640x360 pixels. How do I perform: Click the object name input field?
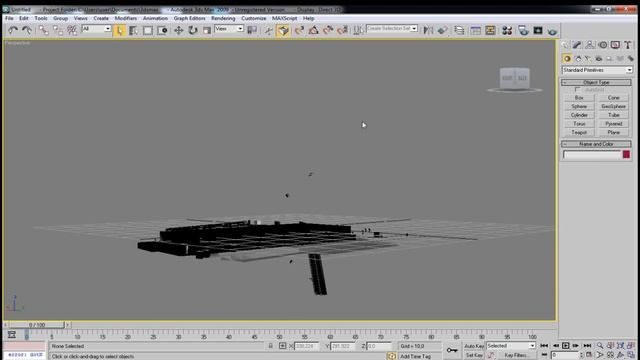[x=592, y=154]
